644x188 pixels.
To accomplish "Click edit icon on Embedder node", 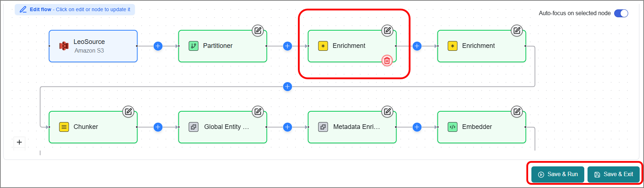I will (517, 112).
